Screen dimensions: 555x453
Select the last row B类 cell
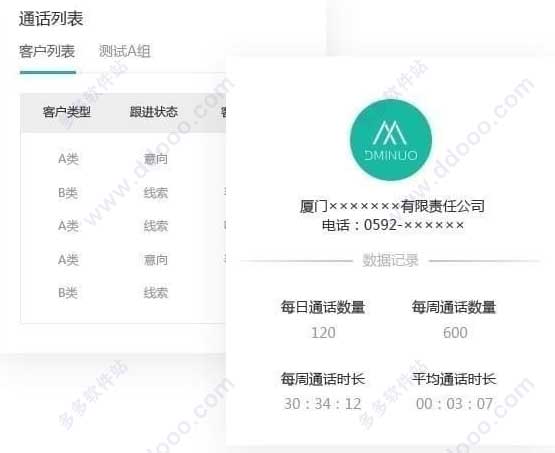tap(68, 293)
